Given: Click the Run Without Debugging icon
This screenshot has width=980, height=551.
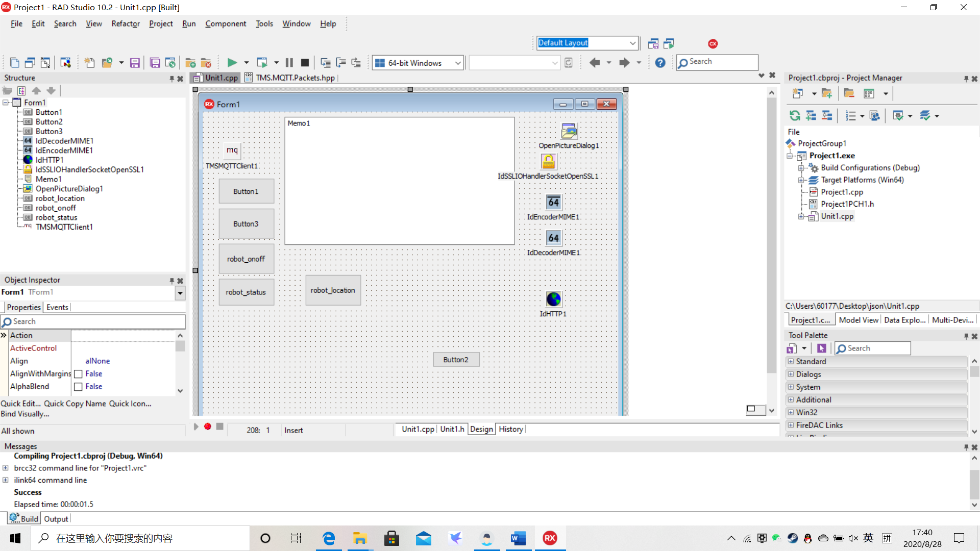Looking at the screenshot, I should tap(262, 63).
